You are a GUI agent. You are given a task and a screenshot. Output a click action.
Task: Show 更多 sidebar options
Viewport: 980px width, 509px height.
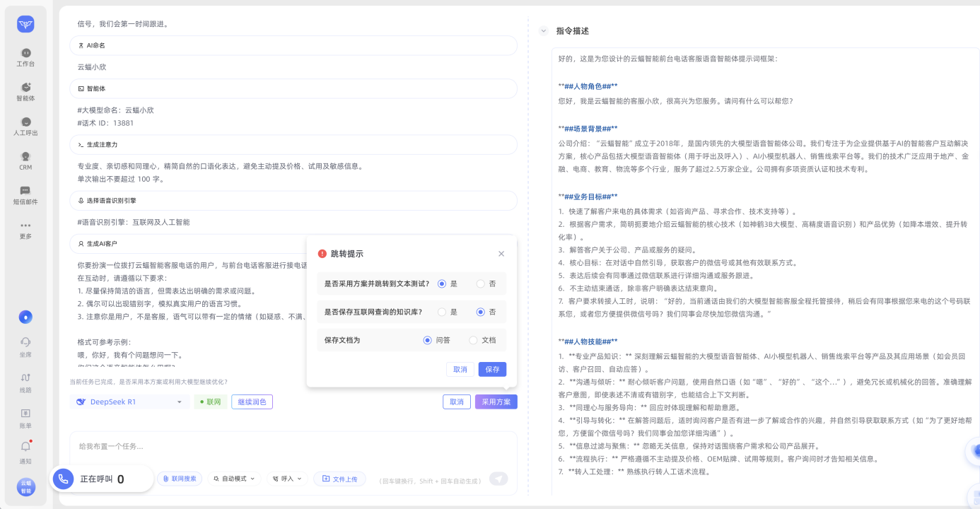25,230
